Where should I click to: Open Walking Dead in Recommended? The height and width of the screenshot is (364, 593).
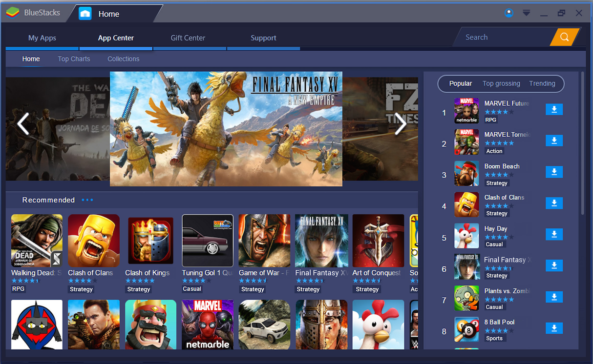[x=37, y=241]
